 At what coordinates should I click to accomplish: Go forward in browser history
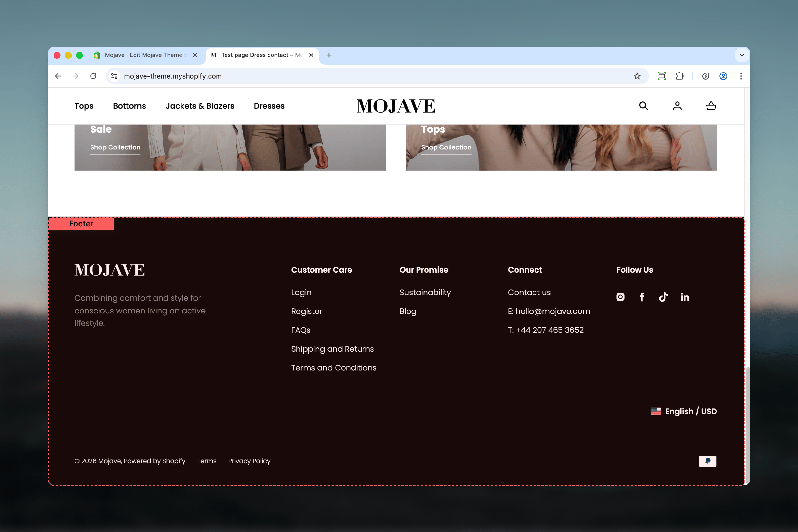76,76
